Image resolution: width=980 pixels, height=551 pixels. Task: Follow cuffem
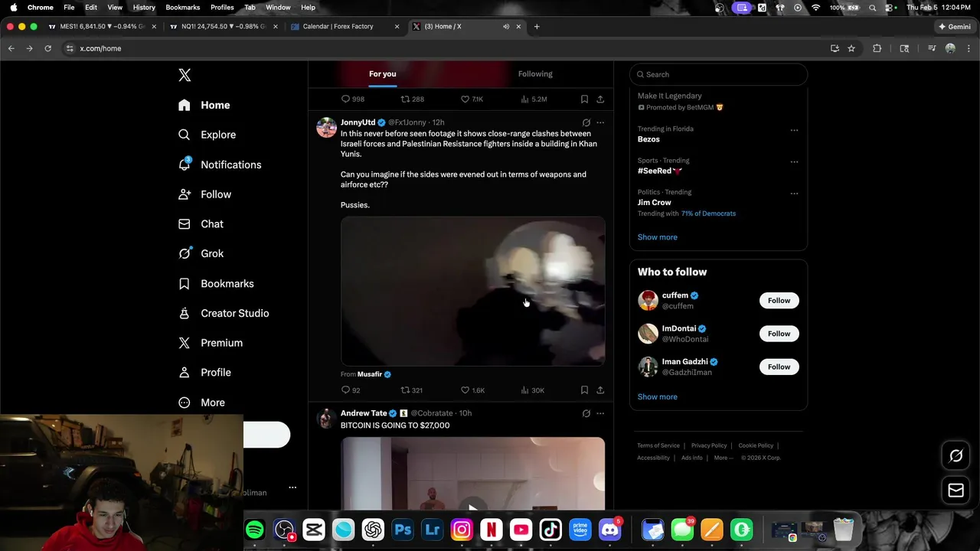click(x=779, y=301)
